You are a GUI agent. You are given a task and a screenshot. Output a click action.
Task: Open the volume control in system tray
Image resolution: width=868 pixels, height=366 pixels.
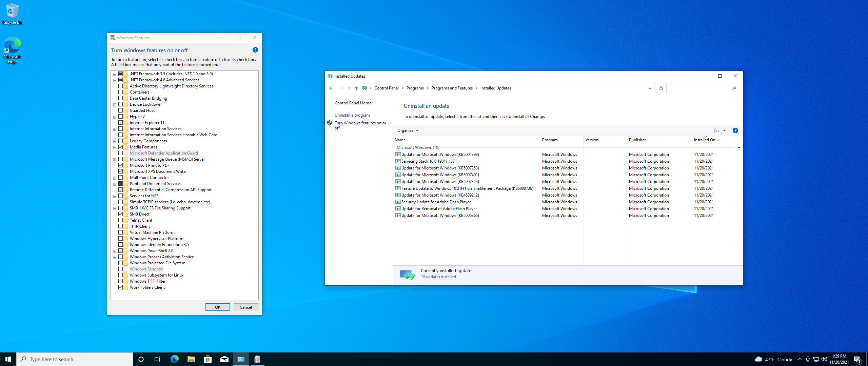[x=824, y=359]
